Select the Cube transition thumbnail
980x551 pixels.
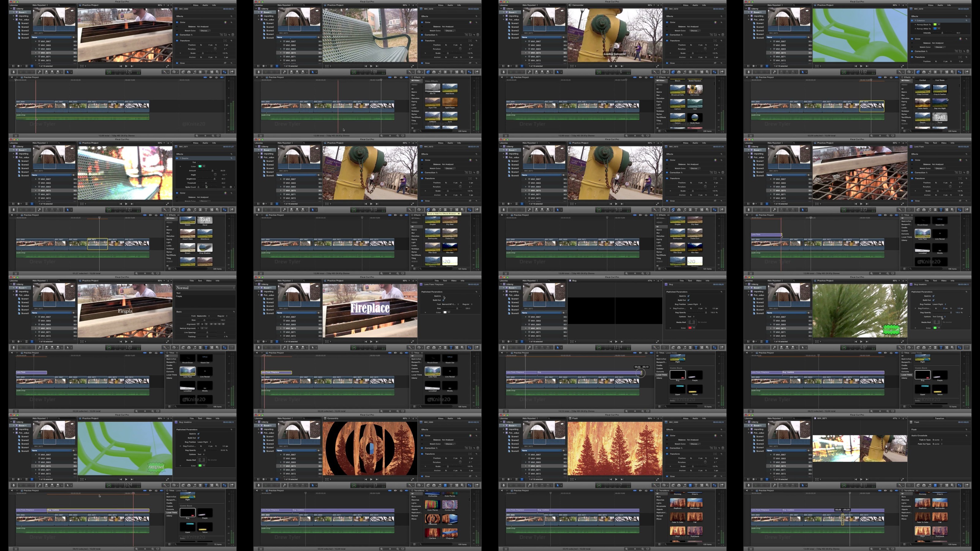450,519
